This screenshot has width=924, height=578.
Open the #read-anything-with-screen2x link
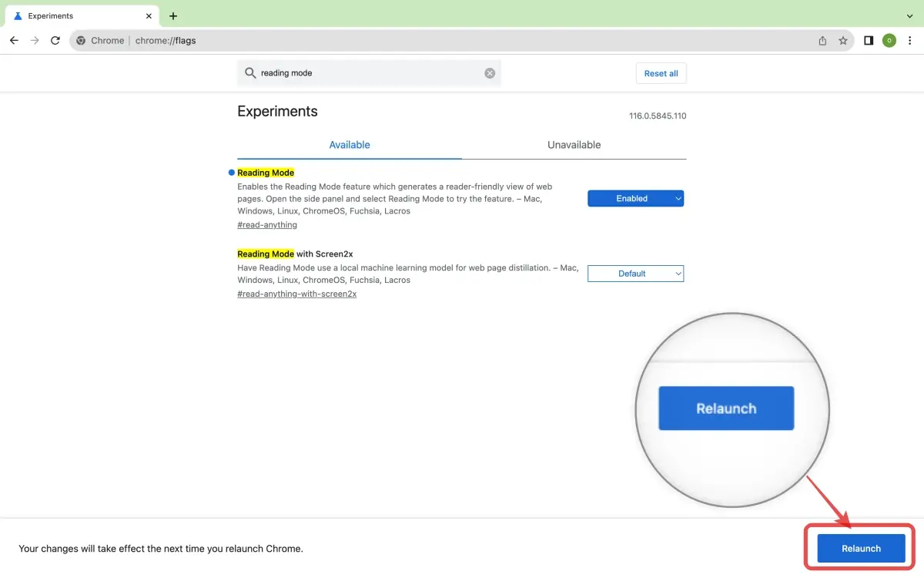click(296, 294)
